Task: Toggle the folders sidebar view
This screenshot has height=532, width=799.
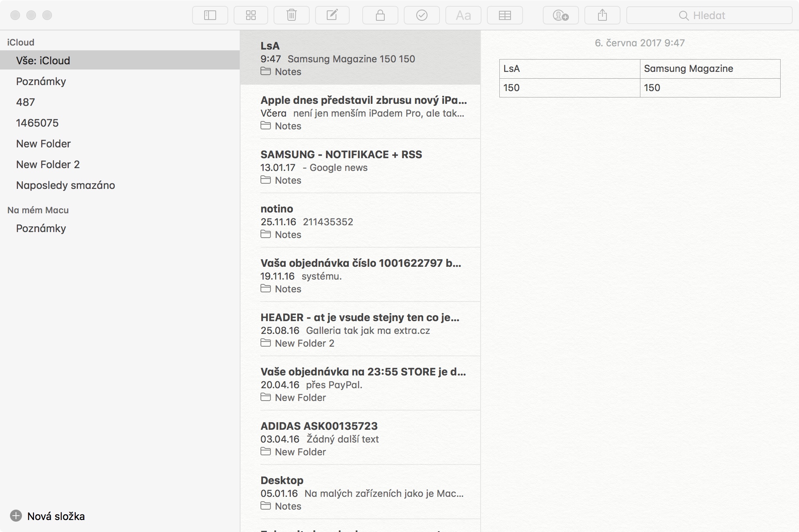Action: [210, 16]
